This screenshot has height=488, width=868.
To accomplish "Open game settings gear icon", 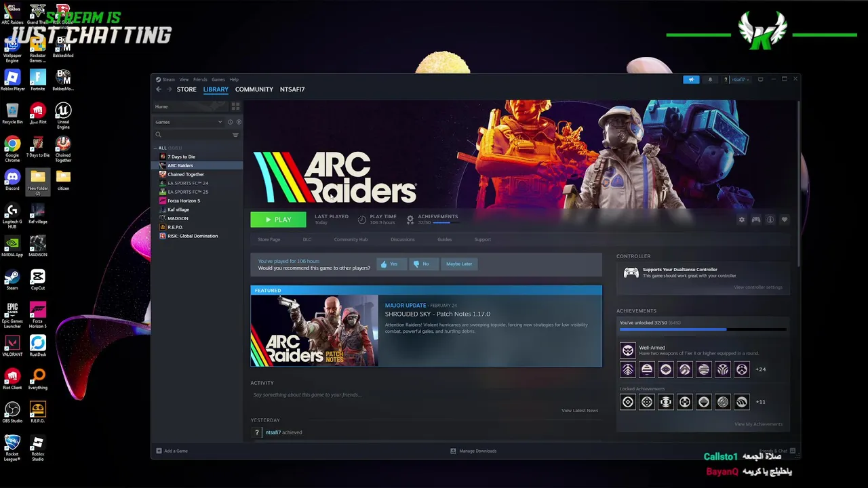I will click(741, 220).
